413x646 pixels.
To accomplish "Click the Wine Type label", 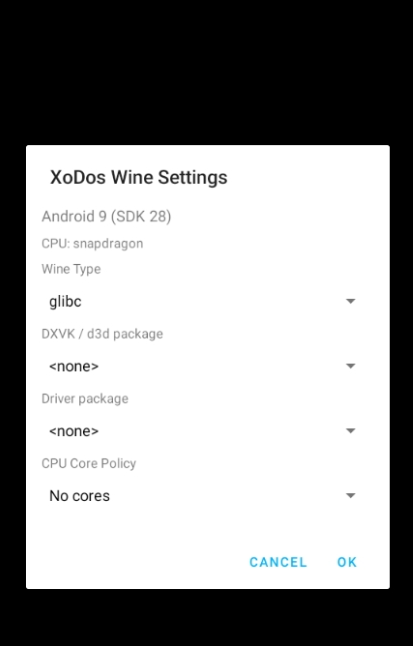I will tap(71, 269).
